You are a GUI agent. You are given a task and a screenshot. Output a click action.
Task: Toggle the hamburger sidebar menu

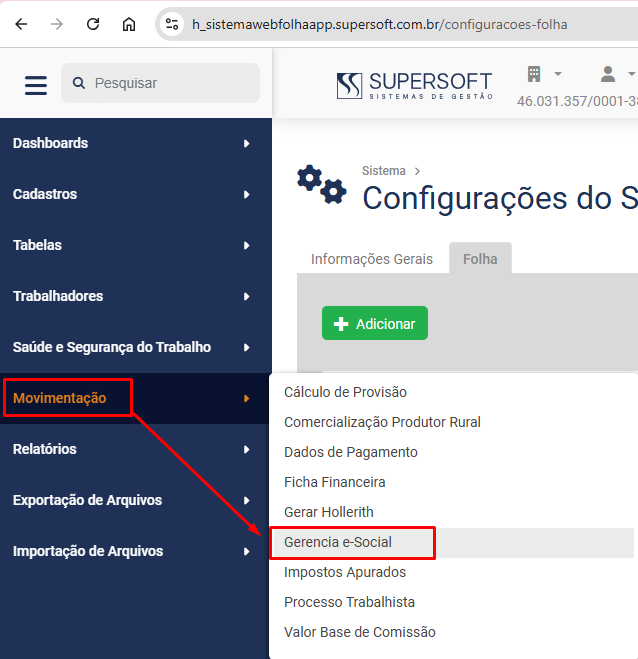[36, 85]
